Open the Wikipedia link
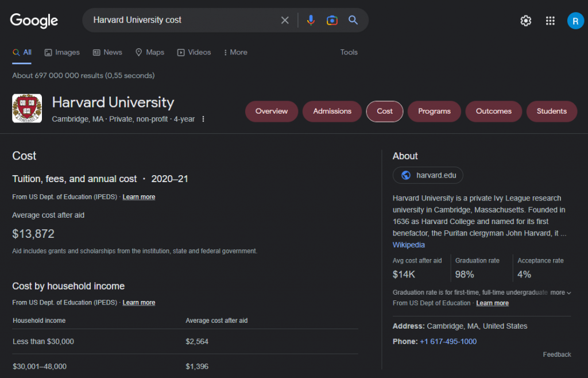588x378 pixels. 408,245
